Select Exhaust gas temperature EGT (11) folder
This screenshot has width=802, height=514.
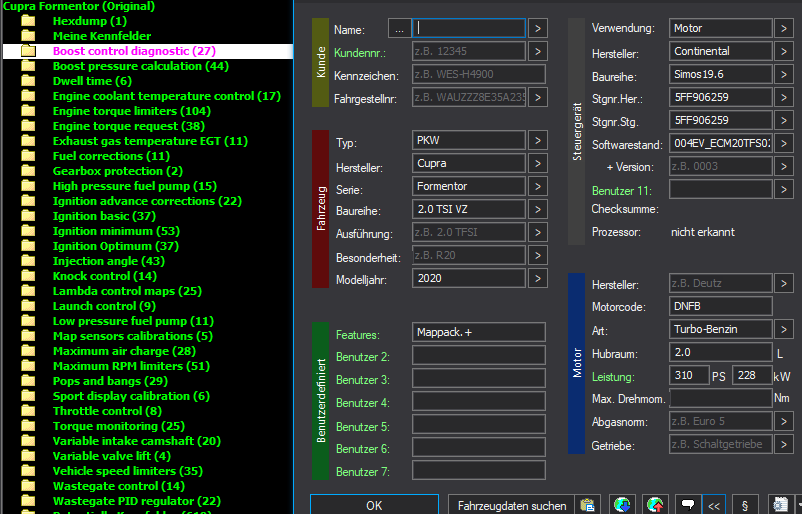[x=150, y=141]
